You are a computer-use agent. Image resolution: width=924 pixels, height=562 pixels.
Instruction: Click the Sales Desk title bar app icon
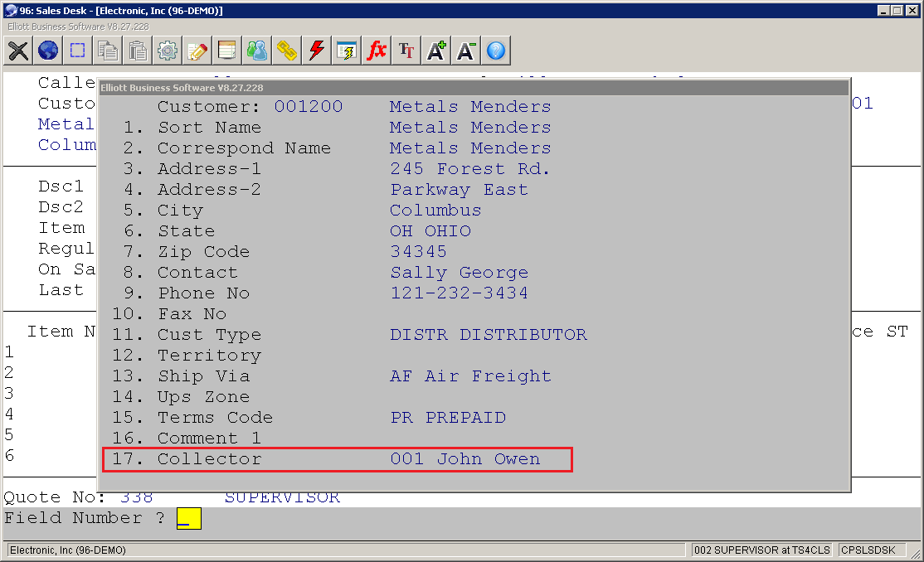tap(11, 10)
